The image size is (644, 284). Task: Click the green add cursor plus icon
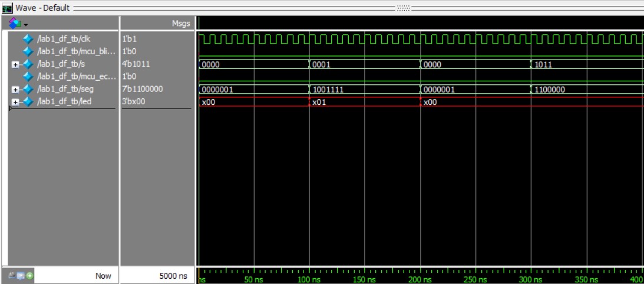pyautogui.click(x=30, y=276)
